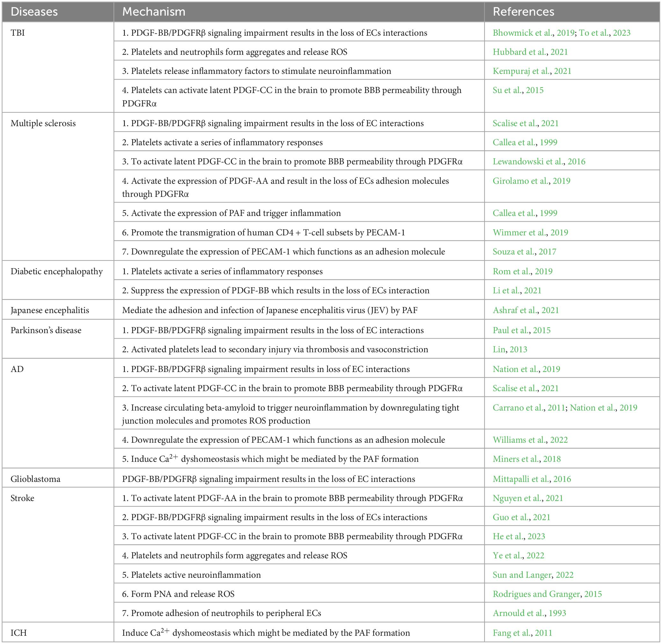This screenshot has height=644, width=662.
Task: Open the To et al., 2023 reference
Action: coord(605,33)
